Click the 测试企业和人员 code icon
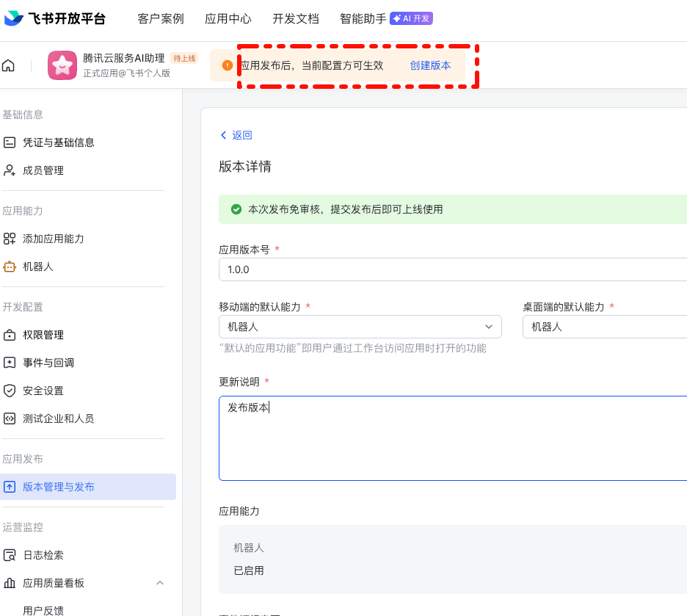The width and height of the screenshot is (687, 616). tap(10, 418)
